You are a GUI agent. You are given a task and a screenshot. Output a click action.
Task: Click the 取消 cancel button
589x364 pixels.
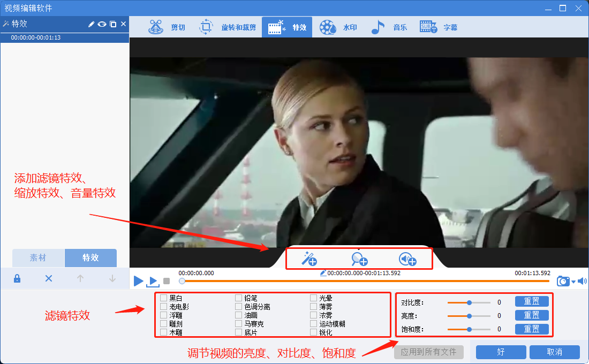click(x=554, y=352)
